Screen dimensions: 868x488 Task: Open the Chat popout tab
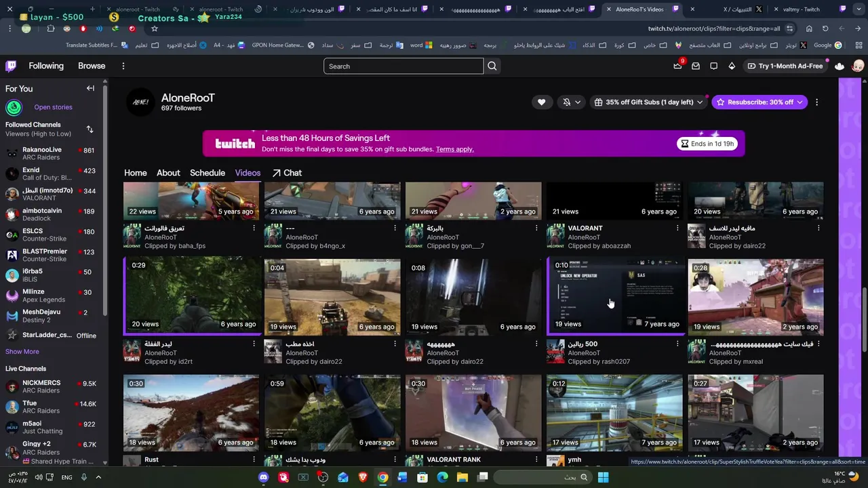click(x=287, y=173)
